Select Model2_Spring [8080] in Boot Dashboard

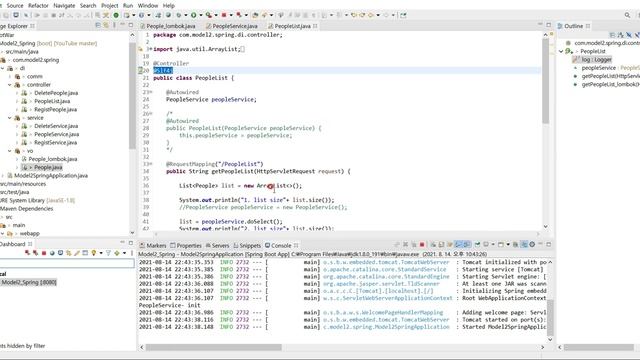(x=29, y=282)
